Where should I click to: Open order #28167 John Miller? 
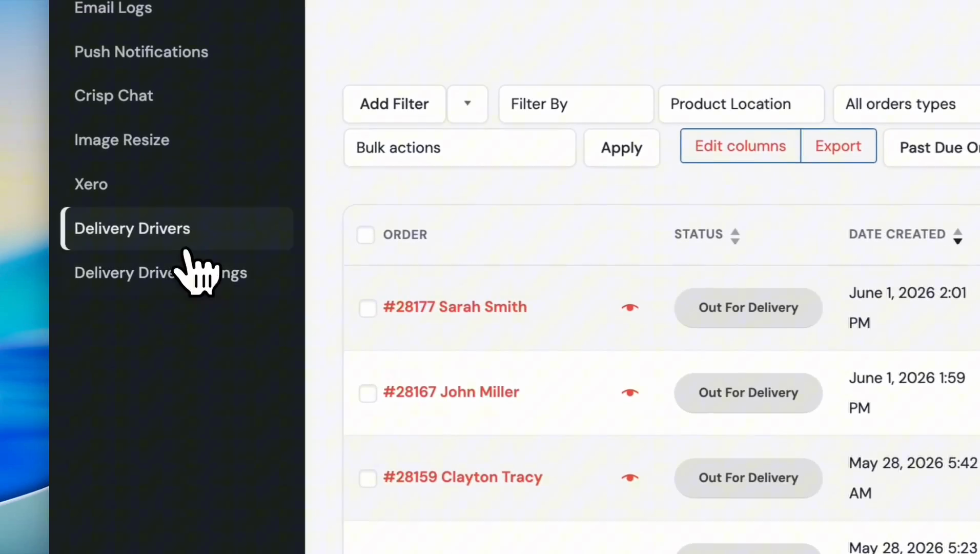pos(451,392)
